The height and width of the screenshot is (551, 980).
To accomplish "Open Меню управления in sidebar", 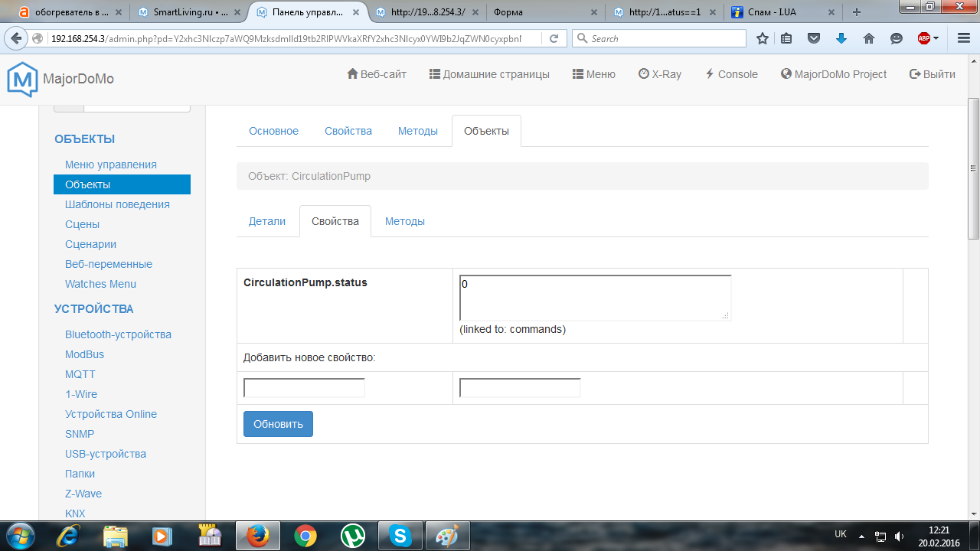I will (x=111, y=165).
